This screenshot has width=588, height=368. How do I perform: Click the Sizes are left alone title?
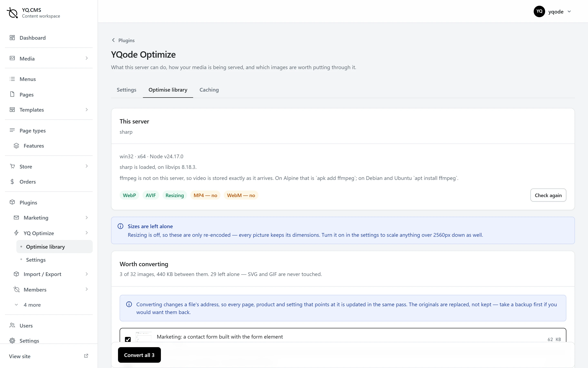point(150,226)
